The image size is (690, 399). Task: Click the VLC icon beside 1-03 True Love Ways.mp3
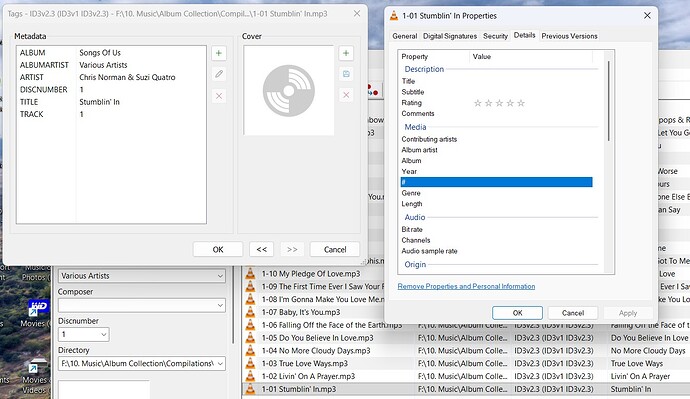coord(250,363)
